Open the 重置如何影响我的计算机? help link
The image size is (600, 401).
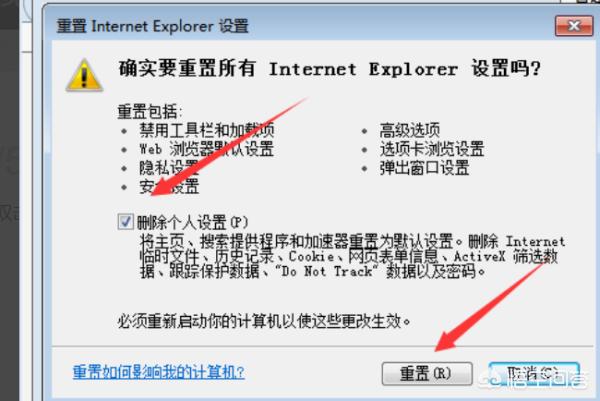(158, 372)
